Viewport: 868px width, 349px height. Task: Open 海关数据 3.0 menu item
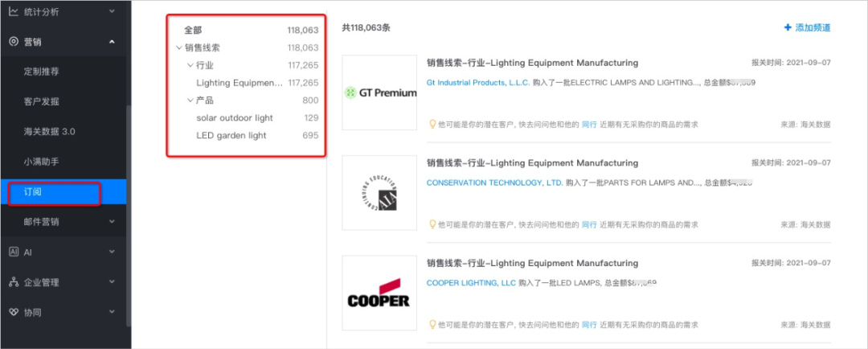[x=49, y=131]
